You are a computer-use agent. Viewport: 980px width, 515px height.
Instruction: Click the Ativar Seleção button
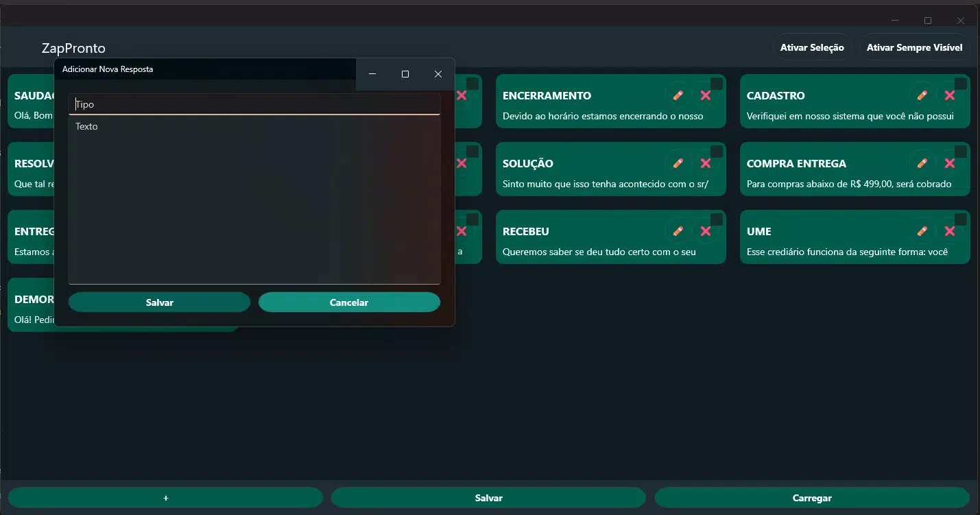click(812, 47)
